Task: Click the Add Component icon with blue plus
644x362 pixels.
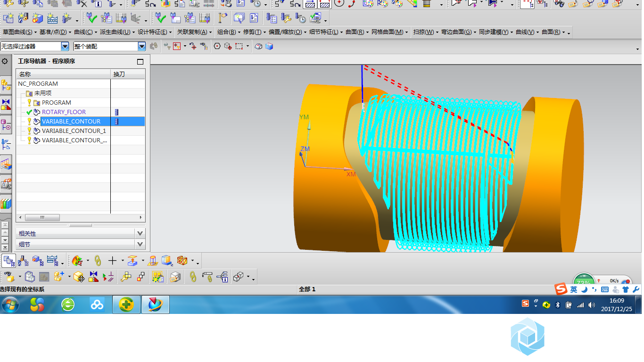Action: (x=59, y=277)
